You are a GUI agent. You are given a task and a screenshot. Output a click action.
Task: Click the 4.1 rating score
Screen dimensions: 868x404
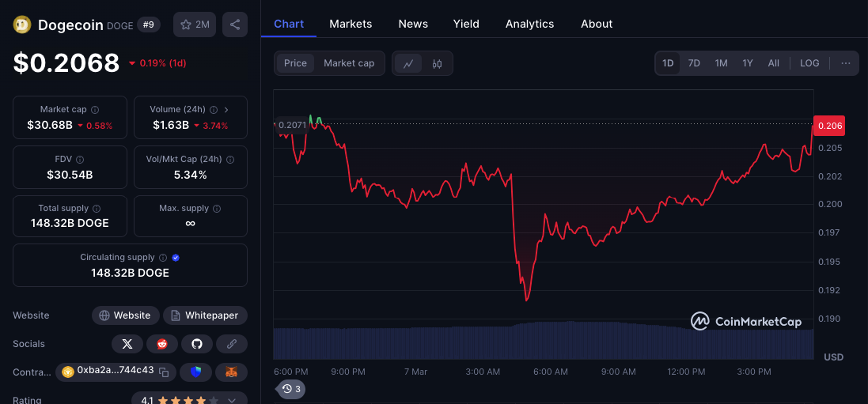(x=146, y=400)
